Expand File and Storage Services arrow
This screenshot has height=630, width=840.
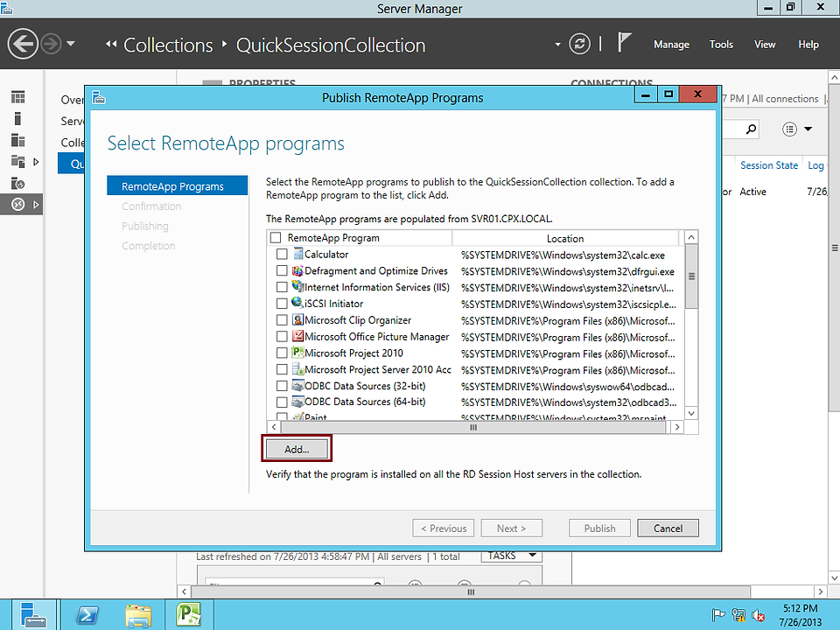pos(36,161)
